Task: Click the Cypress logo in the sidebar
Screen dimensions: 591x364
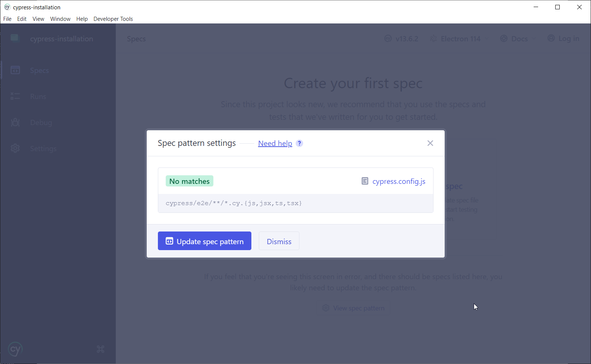Action: [15, 349]
